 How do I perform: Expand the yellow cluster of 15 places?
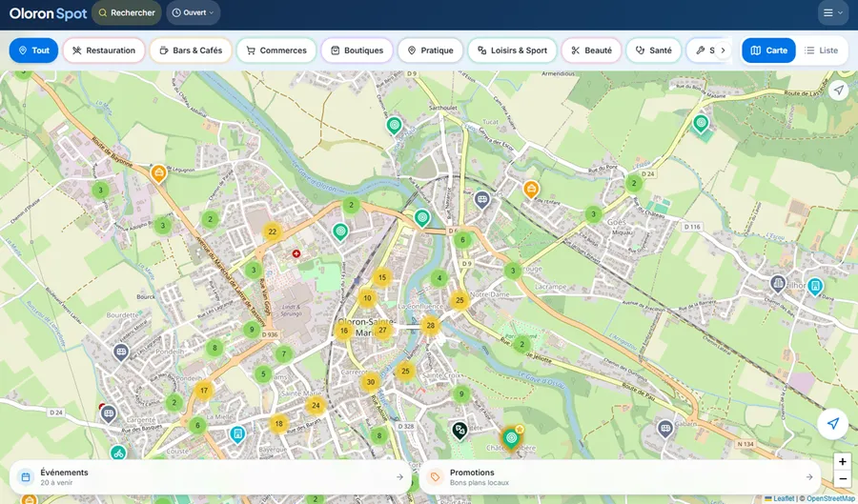click(x=382, y=277)
